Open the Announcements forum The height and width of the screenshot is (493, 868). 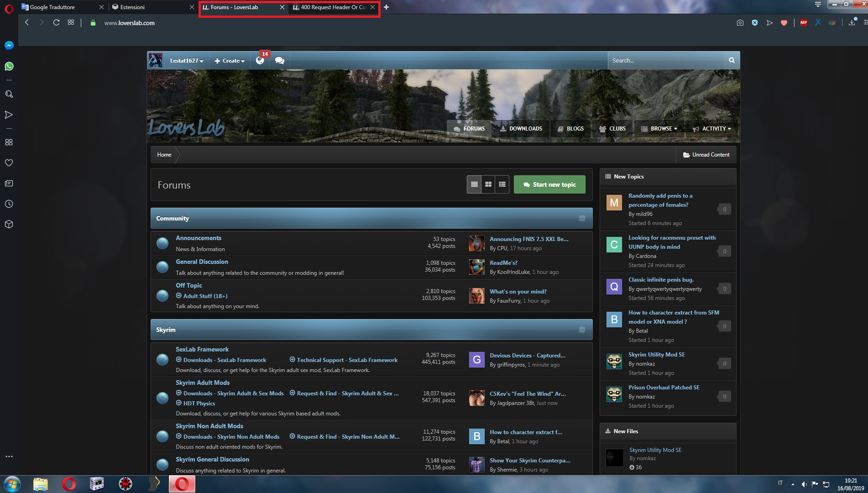[x=199, y=238]
